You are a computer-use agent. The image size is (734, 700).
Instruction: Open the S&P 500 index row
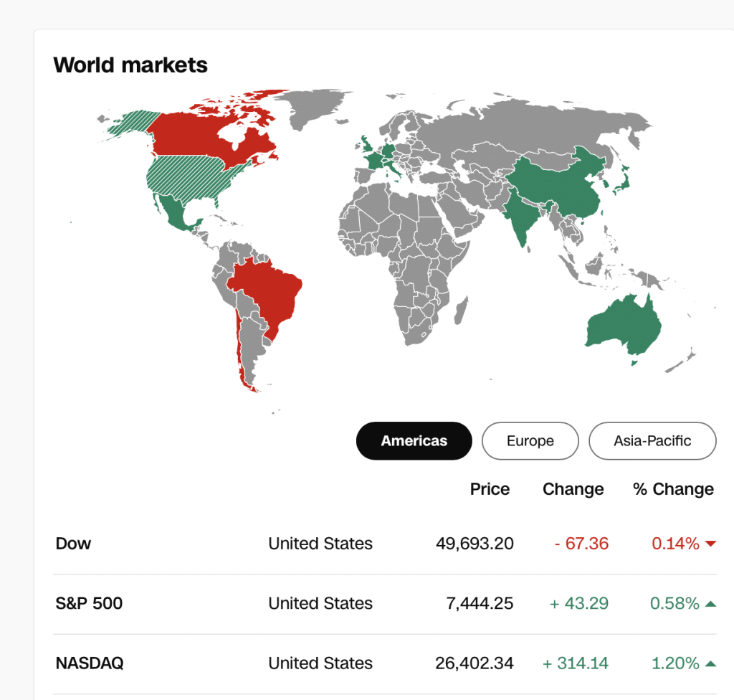pyautogui.click(x=385, y=603)
